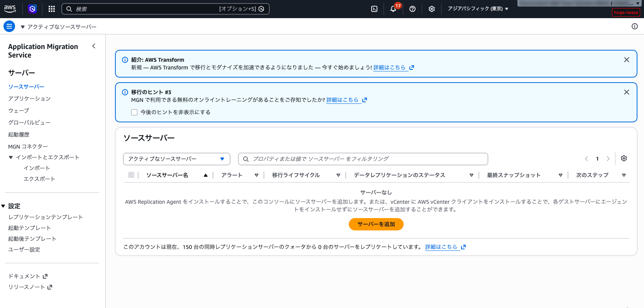Screen dimensions: 644x308
Task: Click page number 1 in pagination
Action: [597, 159]
